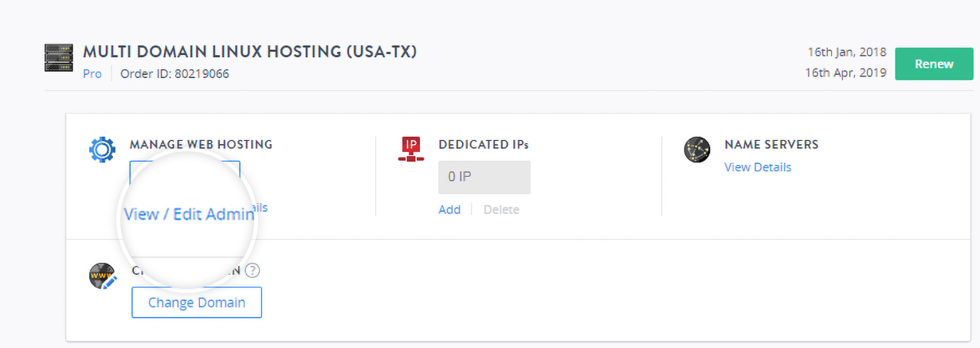The height and width of the screenshot is (348, 980).
Task: Click the blue gear Manage Web Hosting icon
Action: [102, 150]
